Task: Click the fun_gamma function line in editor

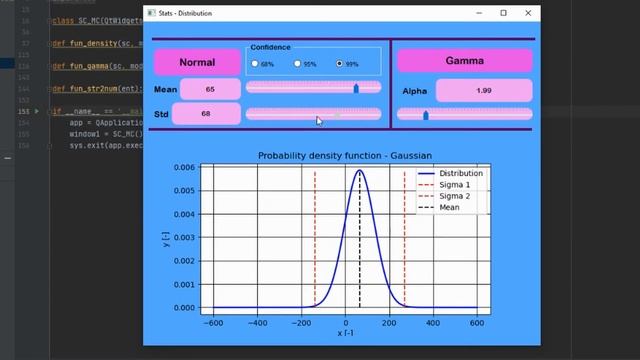Action: pos(98,66)
